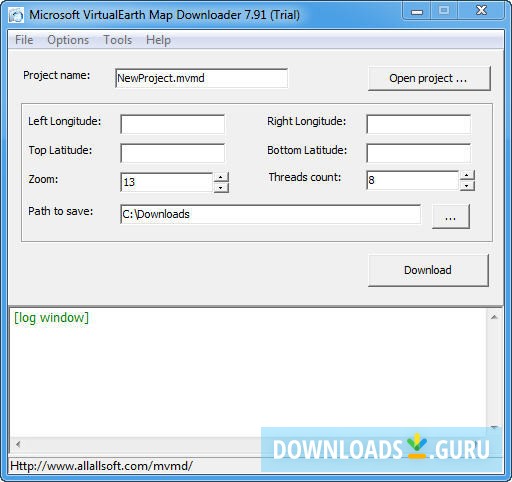This screenshot has height=482, width=512.
Task: Click the Project name label
Action: pyautogui.click(x=57, y=75)
